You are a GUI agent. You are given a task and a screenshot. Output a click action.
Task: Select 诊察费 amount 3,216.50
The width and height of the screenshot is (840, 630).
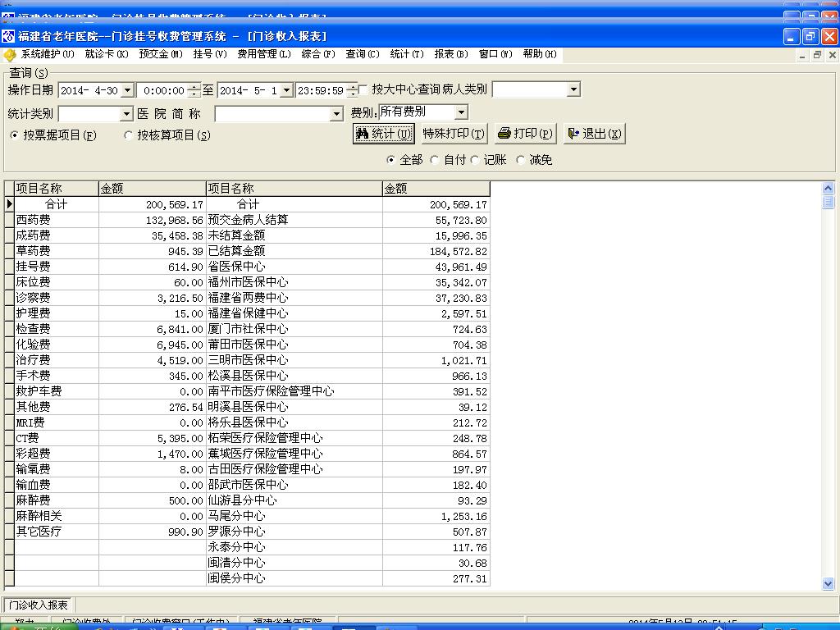coord(152,298)
